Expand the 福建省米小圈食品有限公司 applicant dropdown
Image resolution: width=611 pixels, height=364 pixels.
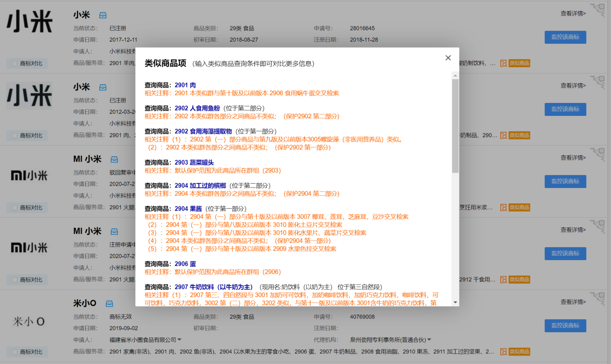coord(180,340)
